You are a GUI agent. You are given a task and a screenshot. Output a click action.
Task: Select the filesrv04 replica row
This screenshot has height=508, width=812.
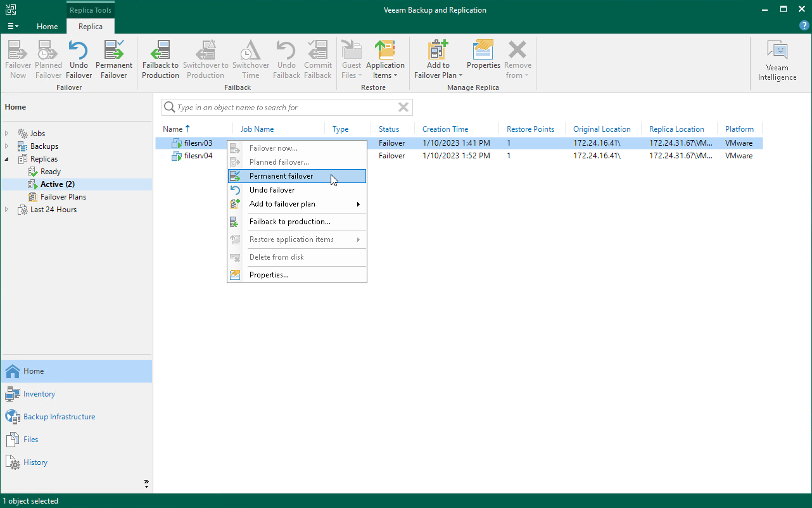459,156
